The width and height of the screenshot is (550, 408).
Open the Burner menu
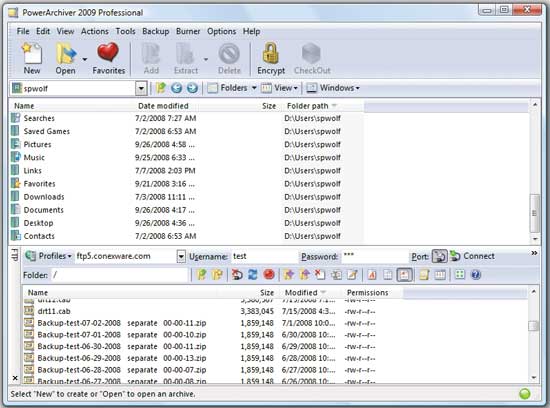click(x=188, y=31)
